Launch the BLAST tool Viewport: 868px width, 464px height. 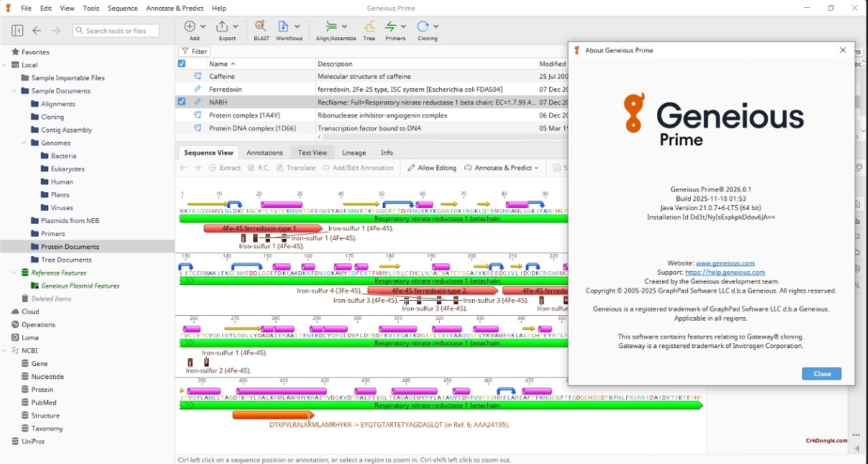coord(261,27)
